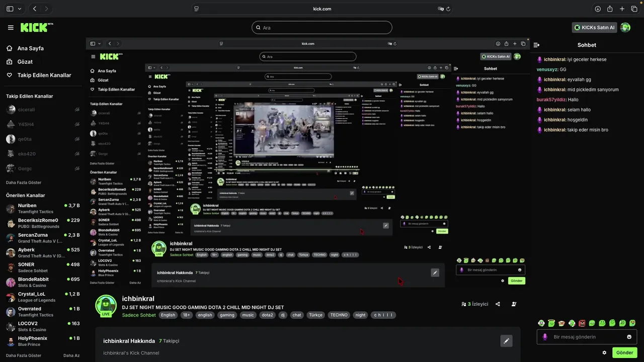This screenshot has width=644, height=362.
Task: Click the ichbinkral LIVE avatar
Action: [x=106, y=306]
